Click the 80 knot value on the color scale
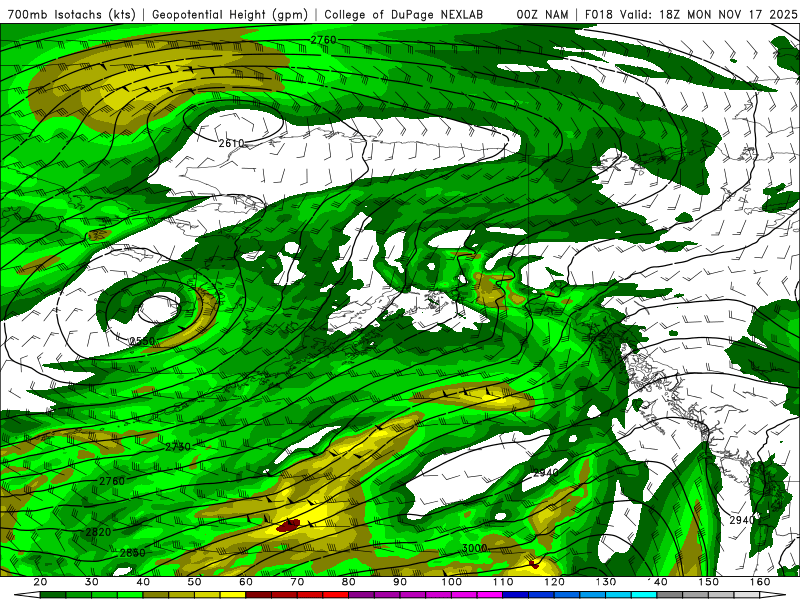The height and width of the screenshot is (600, 800). pyautogui.click(x=348, y=582)
